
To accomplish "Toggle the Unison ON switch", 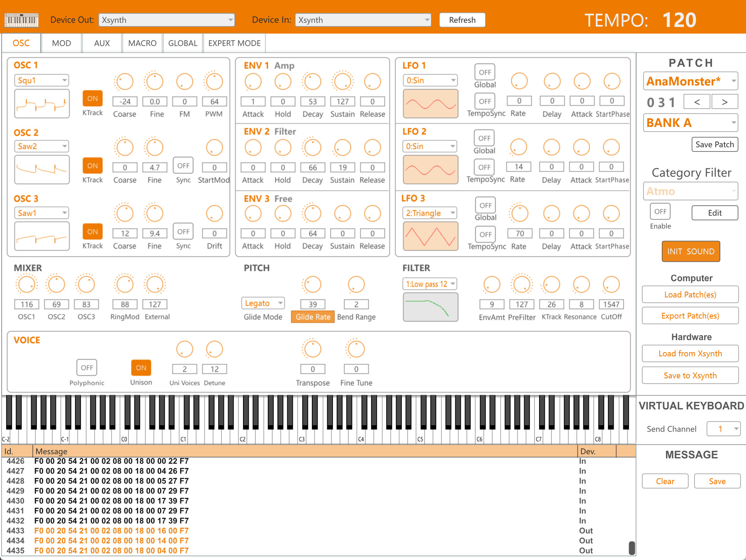I will point(141,368).
